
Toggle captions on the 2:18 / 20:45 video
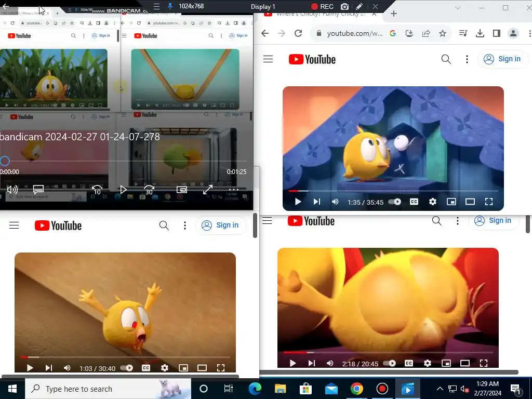(409, 363)
